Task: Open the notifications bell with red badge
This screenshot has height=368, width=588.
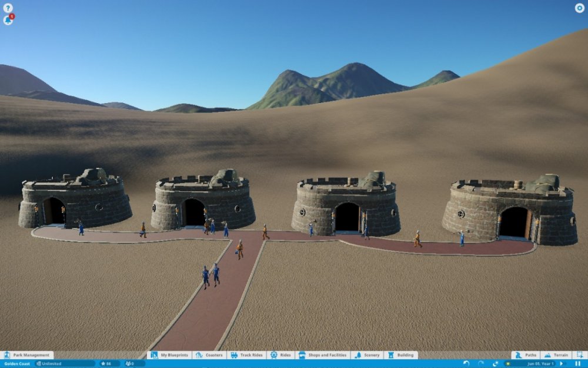Action: (x=8, y=19)
